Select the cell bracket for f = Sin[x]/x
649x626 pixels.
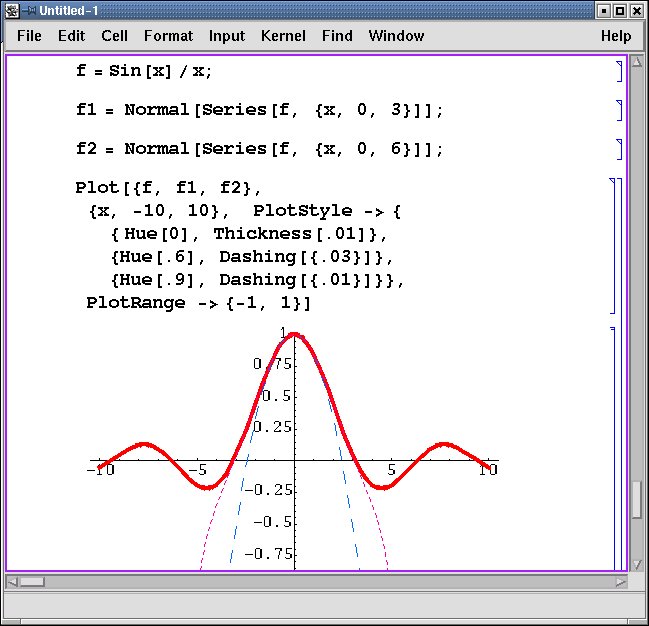coord(619,71)
